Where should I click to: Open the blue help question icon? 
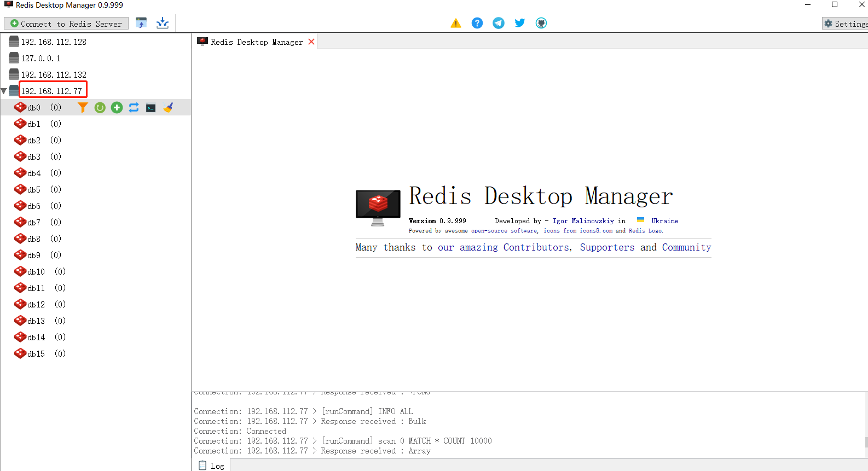477,23
